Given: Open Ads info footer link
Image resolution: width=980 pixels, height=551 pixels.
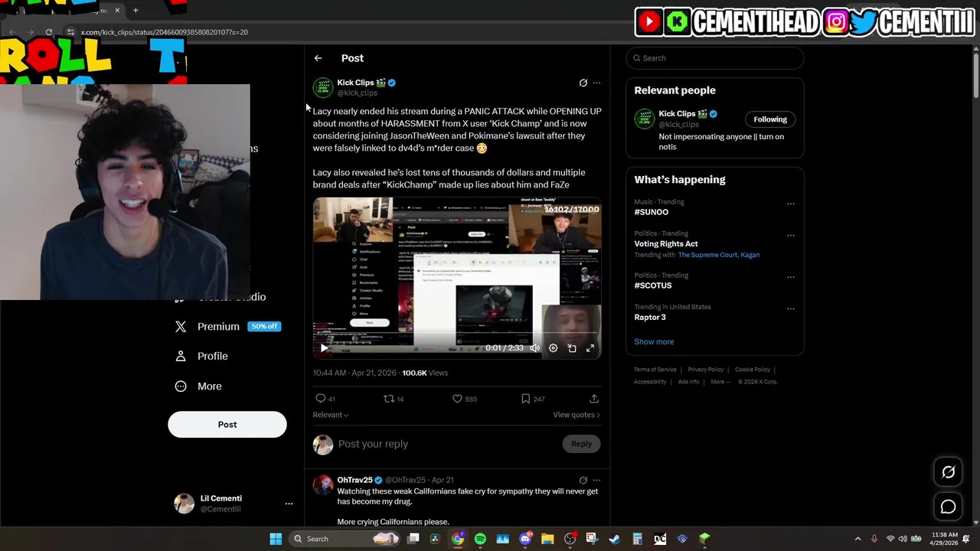Looking at the screenshot, I should pyautogui.click(x=688, y=382).
